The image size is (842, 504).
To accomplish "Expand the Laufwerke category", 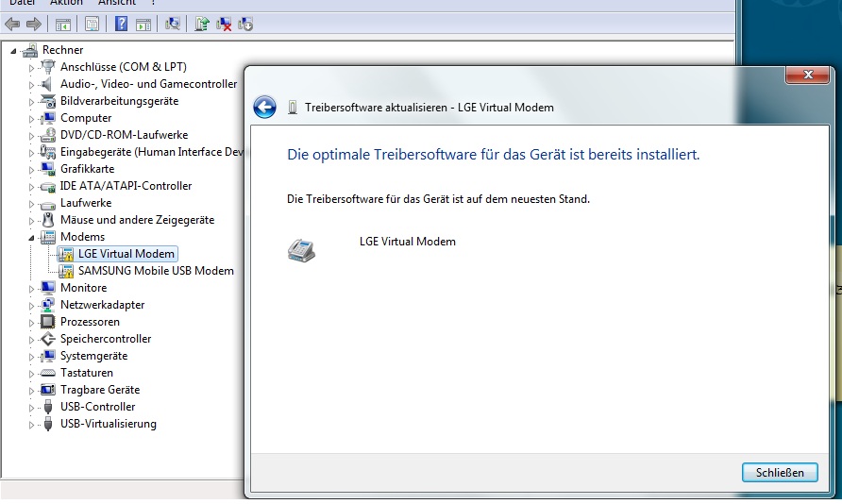I will pyautogui.click(x=31, y=204).
